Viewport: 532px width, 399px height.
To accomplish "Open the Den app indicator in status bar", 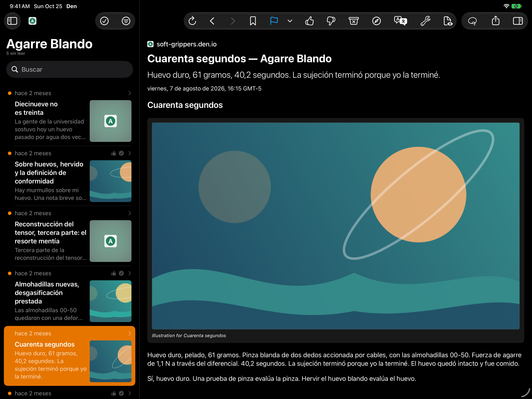I will pyautogui.click(x=72, y=6).
